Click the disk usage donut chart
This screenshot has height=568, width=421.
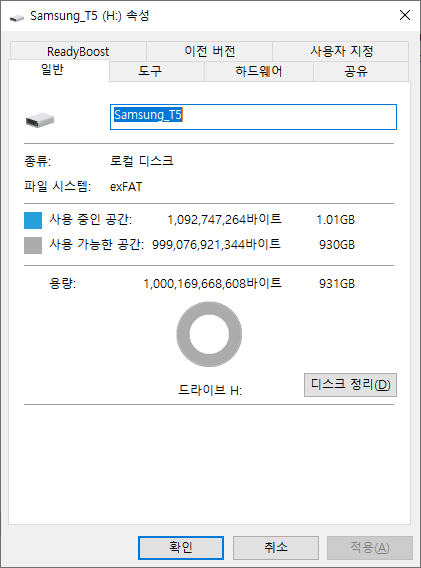coord(209,334)
